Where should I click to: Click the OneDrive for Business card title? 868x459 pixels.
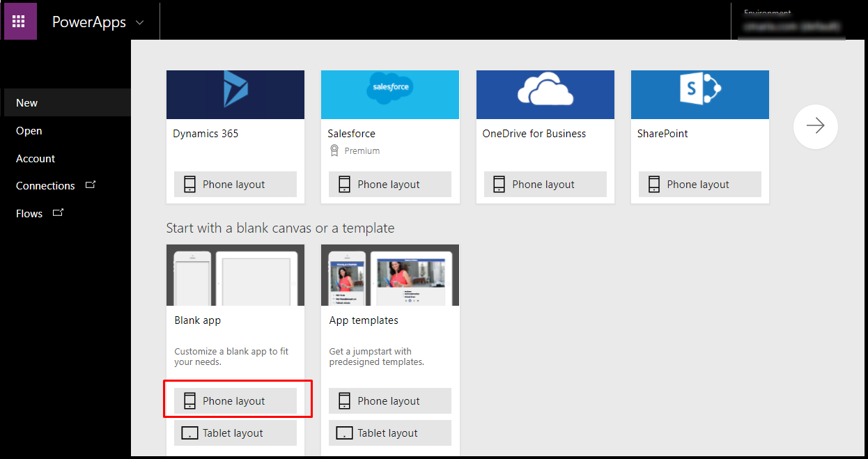coord(534,133)
